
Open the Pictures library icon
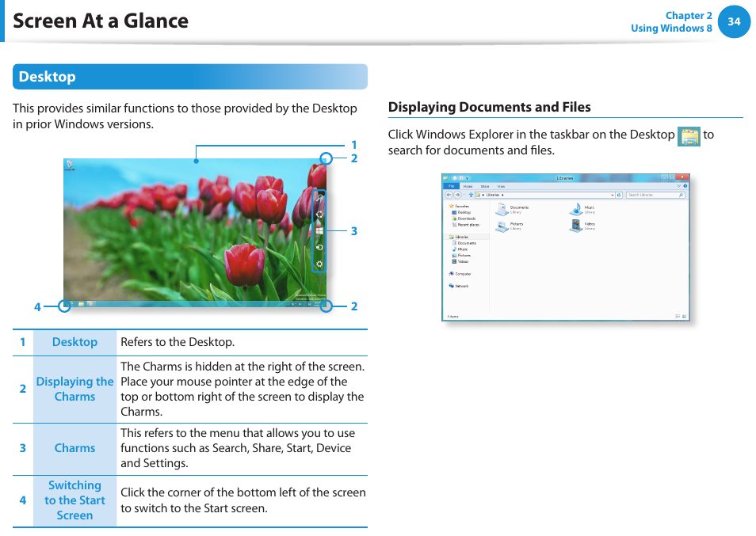click(x=502, y=226)
